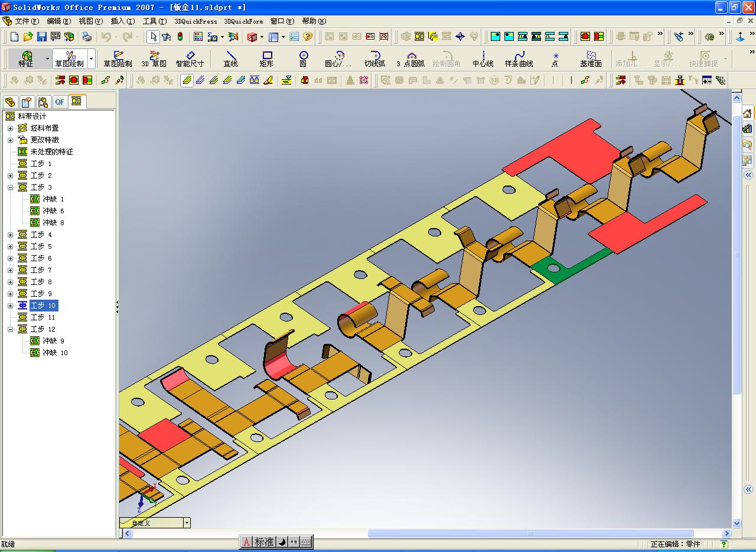Switch to the ConfigurationManager tab
The image size is (756, 552).
click(43, 102)
